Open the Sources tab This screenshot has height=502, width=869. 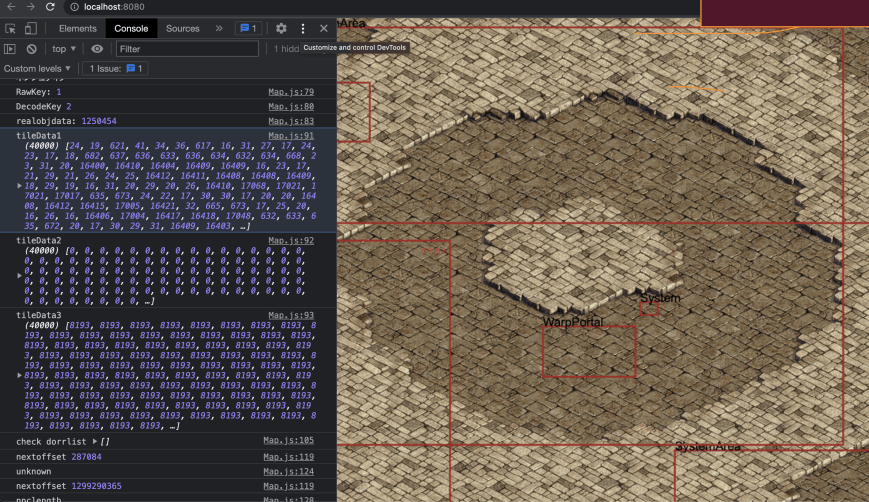[182, 28]
